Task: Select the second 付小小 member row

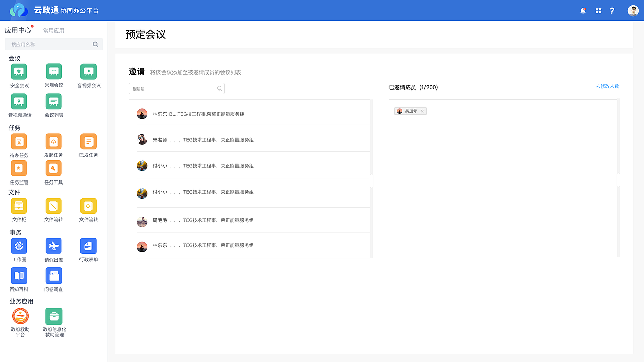Action: point(254,192)
